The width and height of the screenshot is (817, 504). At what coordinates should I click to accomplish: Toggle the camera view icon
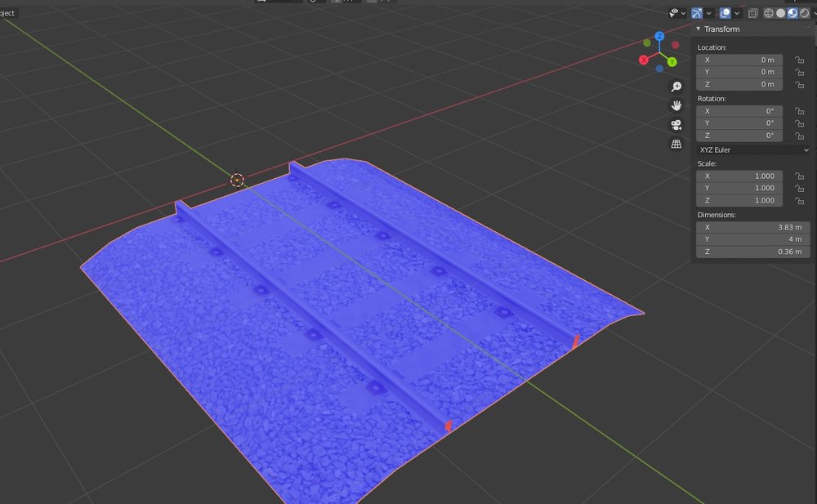click(676, 125)
